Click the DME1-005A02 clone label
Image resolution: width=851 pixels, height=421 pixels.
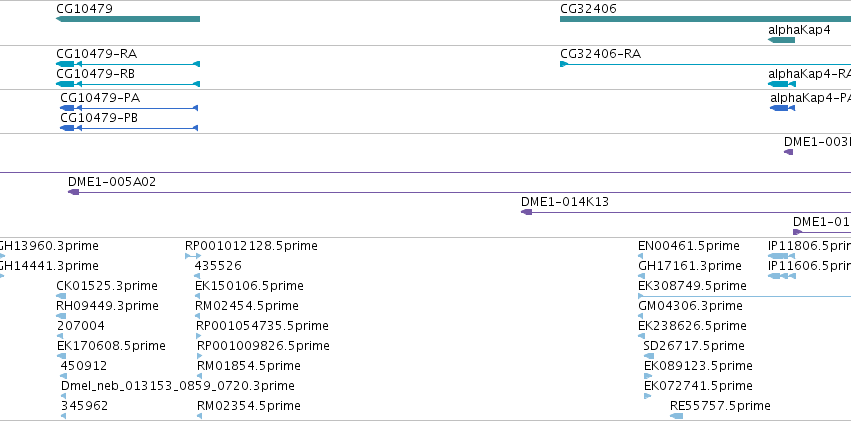[x=112, y=182]
